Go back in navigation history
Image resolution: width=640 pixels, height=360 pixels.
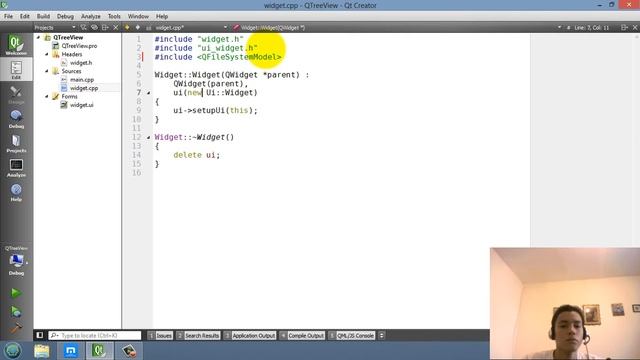pyautogui.click(x=127, y=27)
